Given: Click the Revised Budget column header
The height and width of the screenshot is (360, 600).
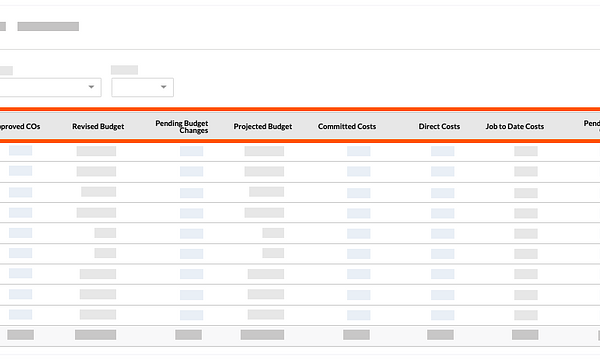Looking at the screenshot, I should 98,127.
